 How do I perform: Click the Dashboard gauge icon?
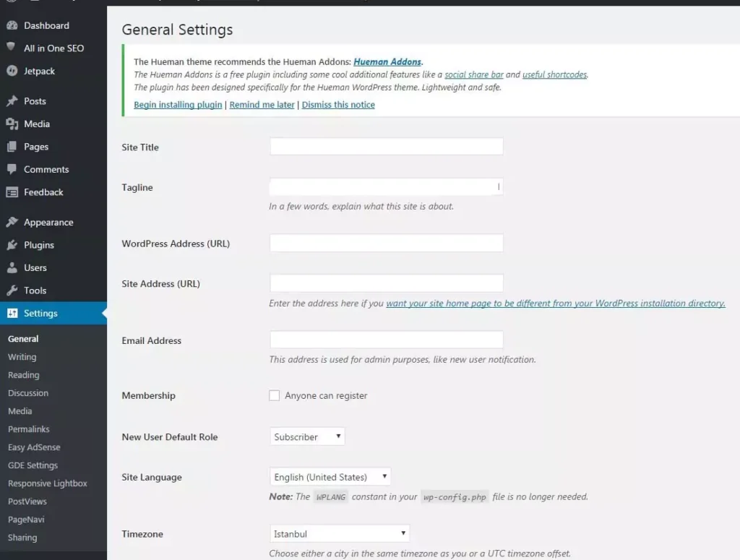coord(12,25)
